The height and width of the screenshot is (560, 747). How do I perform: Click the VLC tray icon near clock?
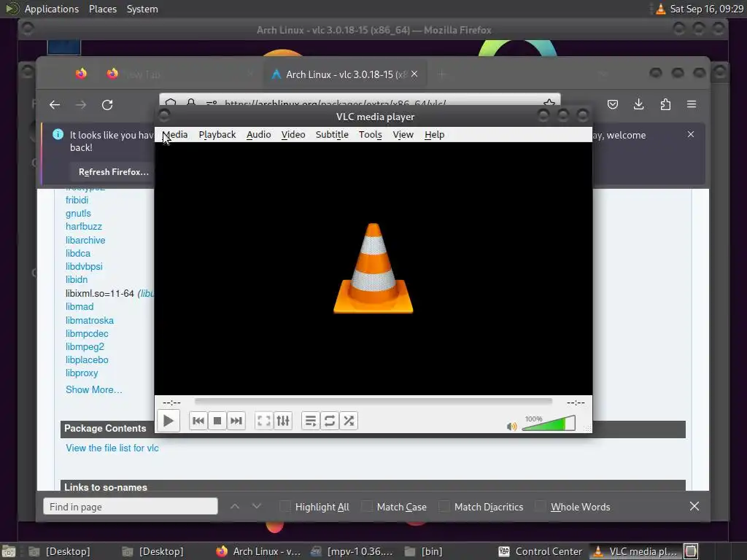click(x=660, y=9)
